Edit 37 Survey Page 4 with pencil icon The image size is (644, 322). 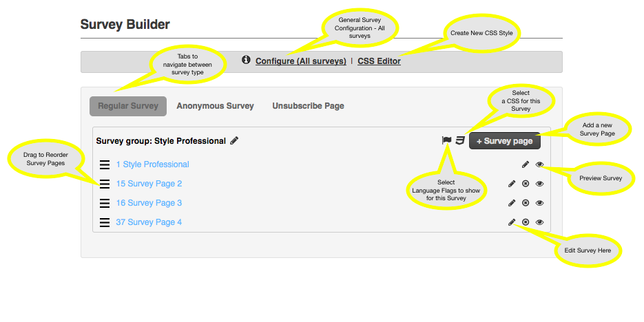[x=512, y=222]
